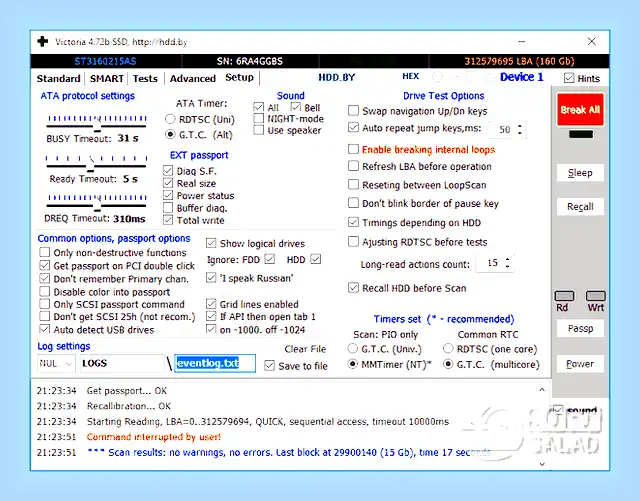Toggle Power status checkbox
The height and width of the screenshot is (501, 640).
tap(168, 195)
